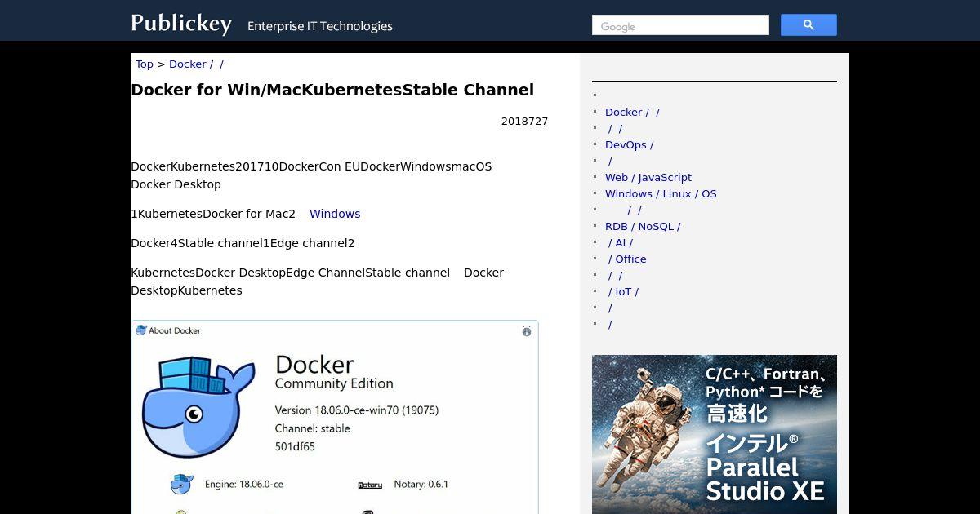Image resolution: width=980 pixels, height=514 pixels.
Task: Open the IoT category in the sidebar
Action: pos(623,292)
